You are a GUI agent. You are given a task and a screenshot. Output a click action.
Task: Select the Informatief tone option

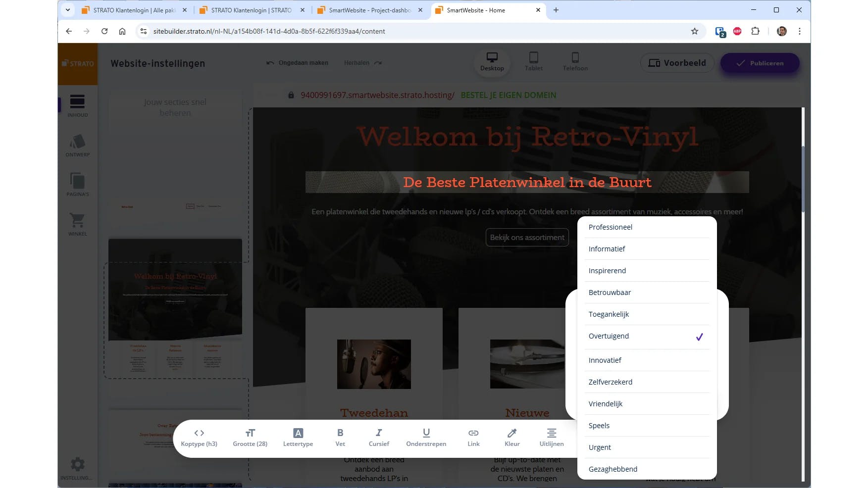647,249
